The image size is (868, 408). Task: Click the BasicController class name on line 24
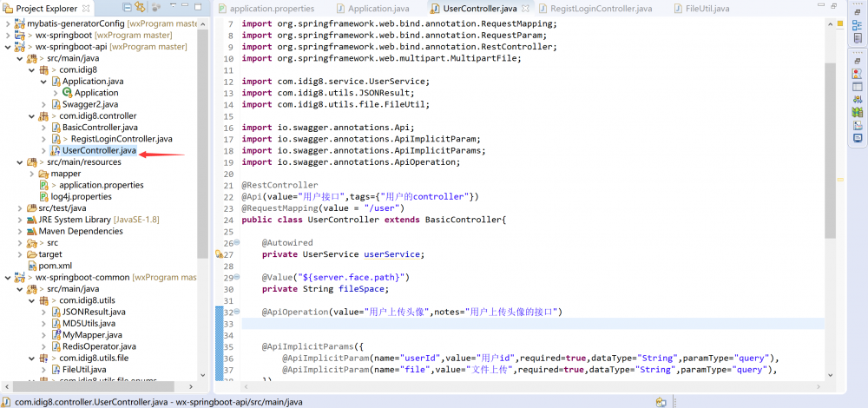click(463, 220)
